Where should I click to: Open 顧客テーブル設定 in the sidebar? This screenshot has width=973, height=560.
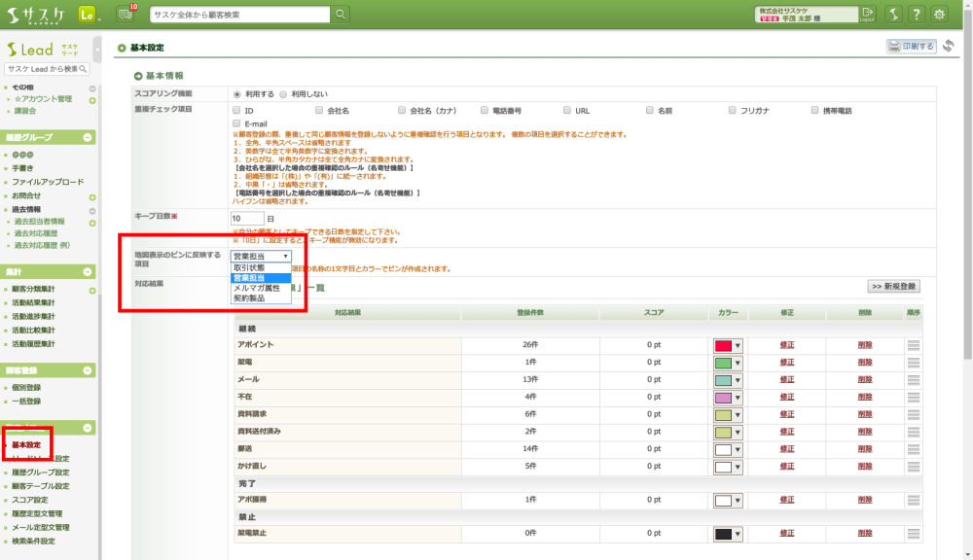(40, 486)
